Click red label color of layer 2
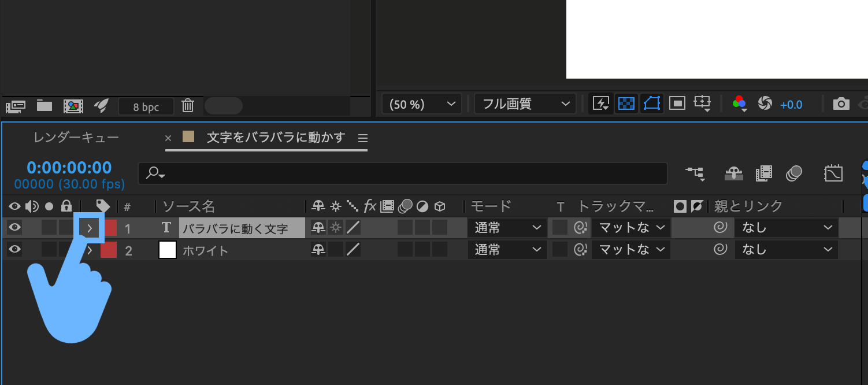Viewport: 868px width, 385px height. point(109,250)
